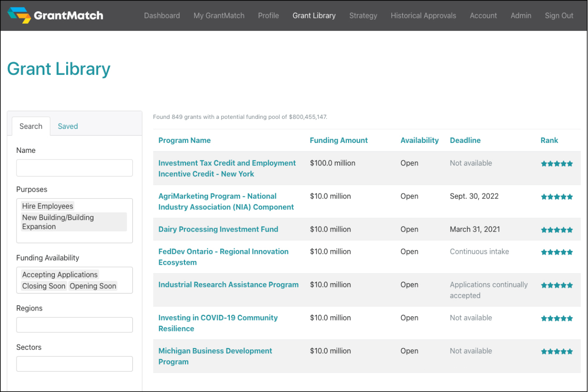The image size is (588, 392).
Task: Click the Name search input field
Action: (74, 168)
